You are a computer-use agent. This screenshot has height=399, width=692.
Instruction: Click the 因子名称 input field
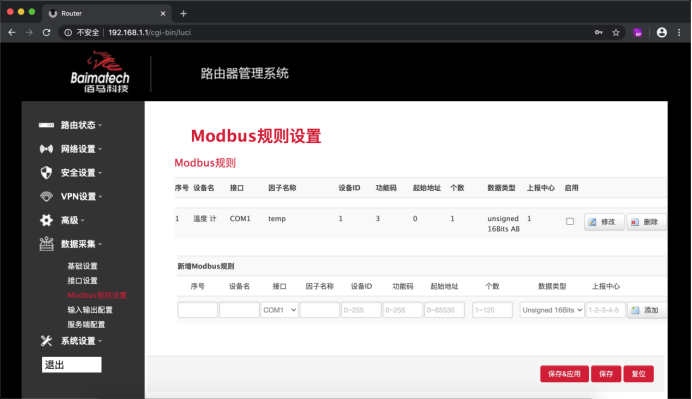320,310
